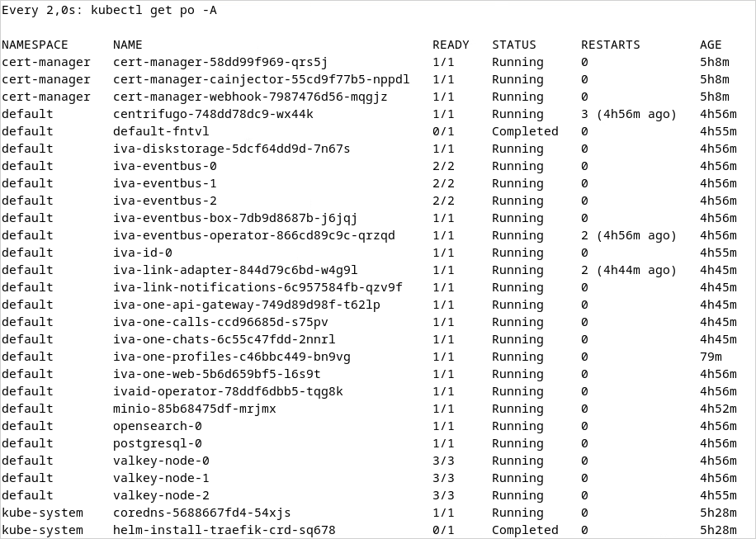Click the STATUS column header
Viewport: 756px width, 539px height.
513,45
